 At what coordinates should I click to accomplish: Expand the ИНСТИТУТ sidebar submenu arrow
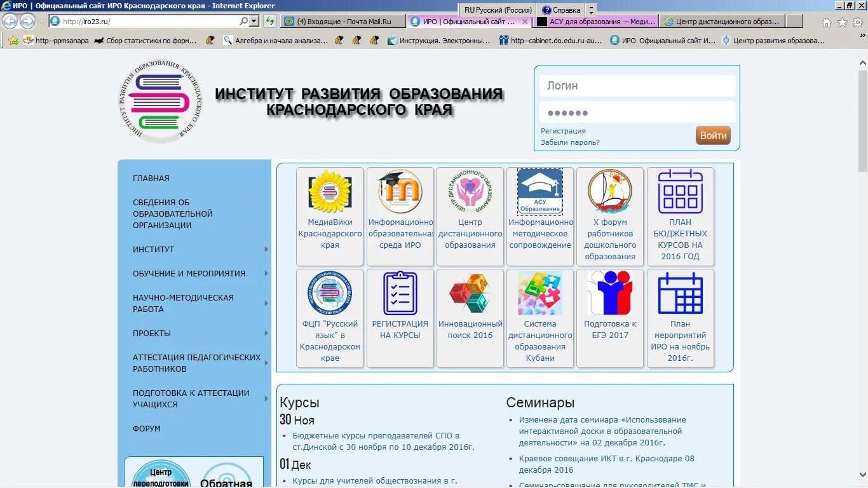pos(266,250)
